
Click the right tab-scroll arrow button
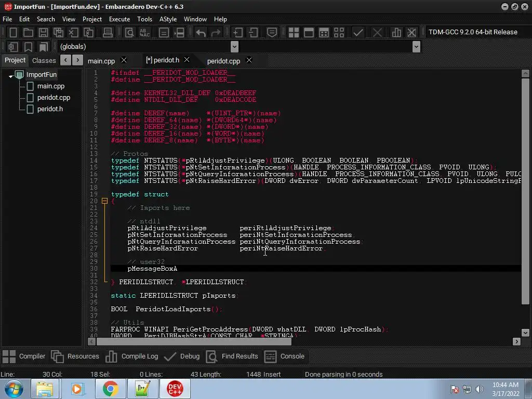click(78, 60)
